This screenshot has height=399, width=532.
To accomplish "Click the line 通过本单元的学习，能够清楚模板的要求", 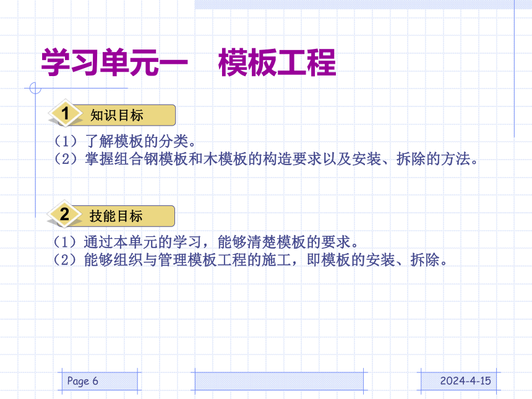I will click(x=206, y=242).
